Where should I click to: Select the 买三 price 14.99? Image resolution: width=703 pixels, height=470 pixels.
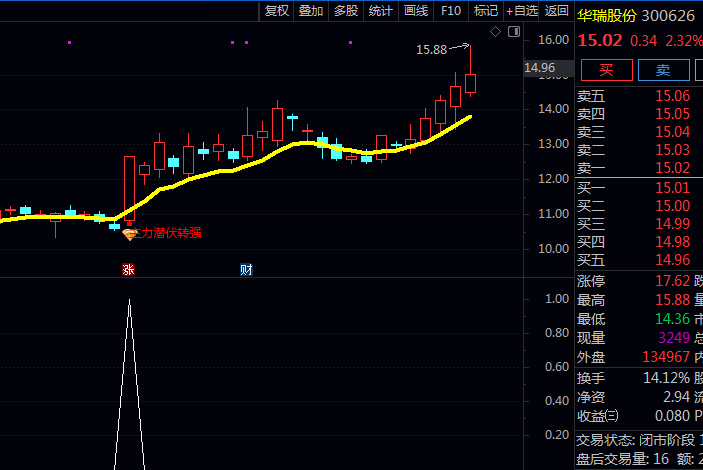coord(673,224)
